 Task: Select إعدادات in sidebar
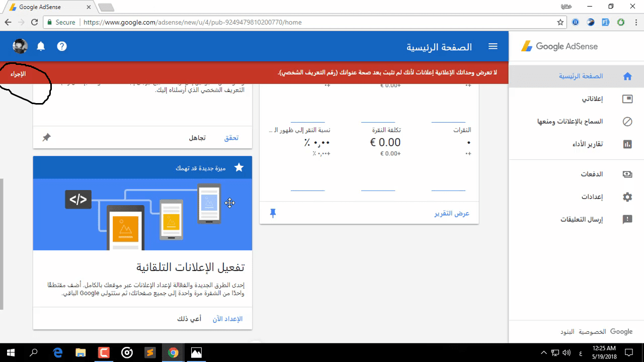coord(592,197)
